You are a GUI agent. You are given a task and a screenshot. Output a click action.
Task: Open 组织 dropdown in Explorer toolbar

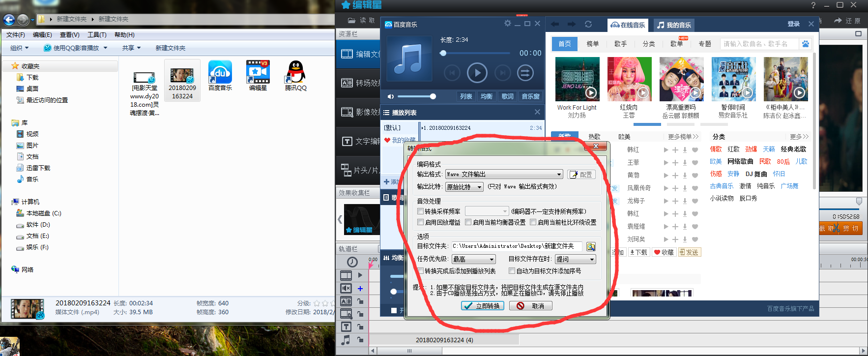(20, 48)
